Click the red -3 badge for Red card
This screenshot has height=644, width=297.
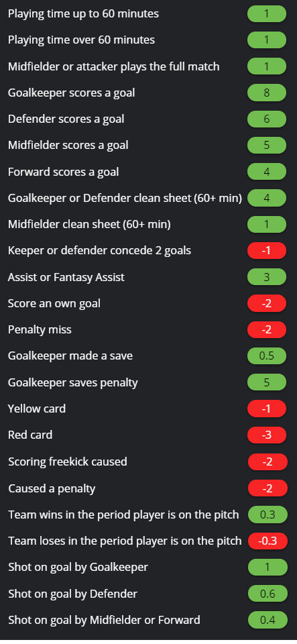tap(267, 435)
